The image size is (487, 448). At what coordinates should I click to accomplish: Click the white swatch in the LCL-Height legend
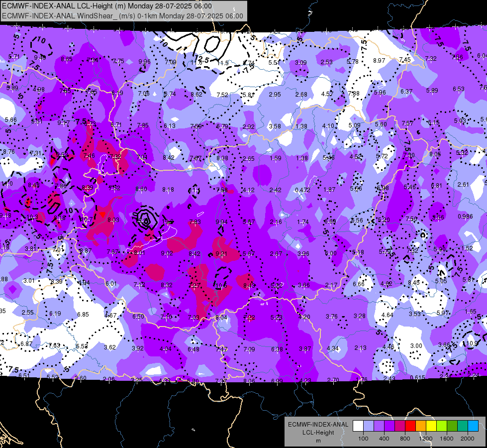click(x=358, y=426)
